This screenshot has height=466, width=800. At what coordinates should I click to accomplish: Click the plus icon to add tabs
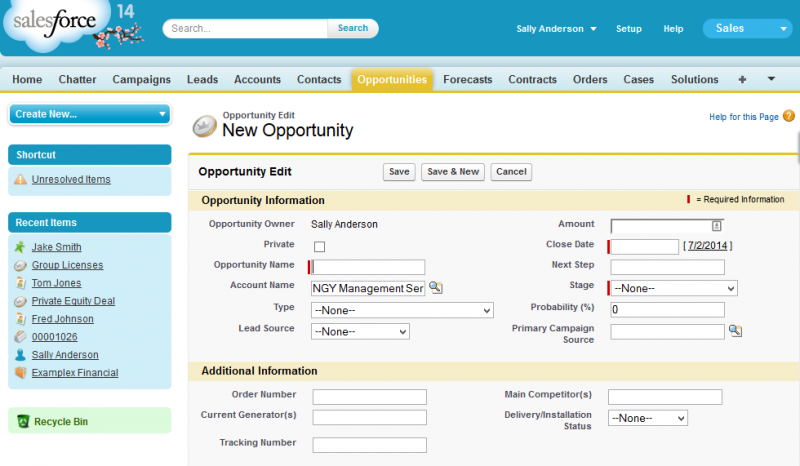(x=742, y=79)
